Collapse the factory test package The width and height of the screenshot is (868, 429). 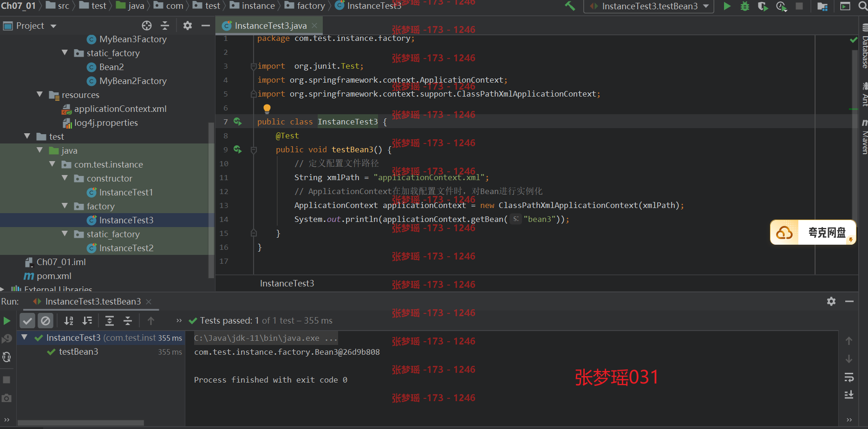[x=65, y=206]
